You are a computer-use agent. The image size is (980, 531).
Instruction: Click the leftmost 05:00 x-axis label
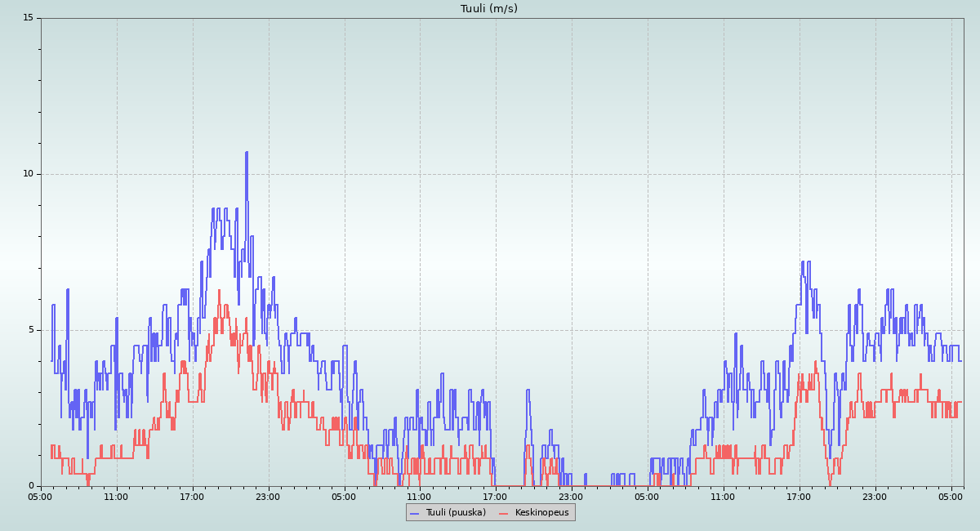(41, 496)
